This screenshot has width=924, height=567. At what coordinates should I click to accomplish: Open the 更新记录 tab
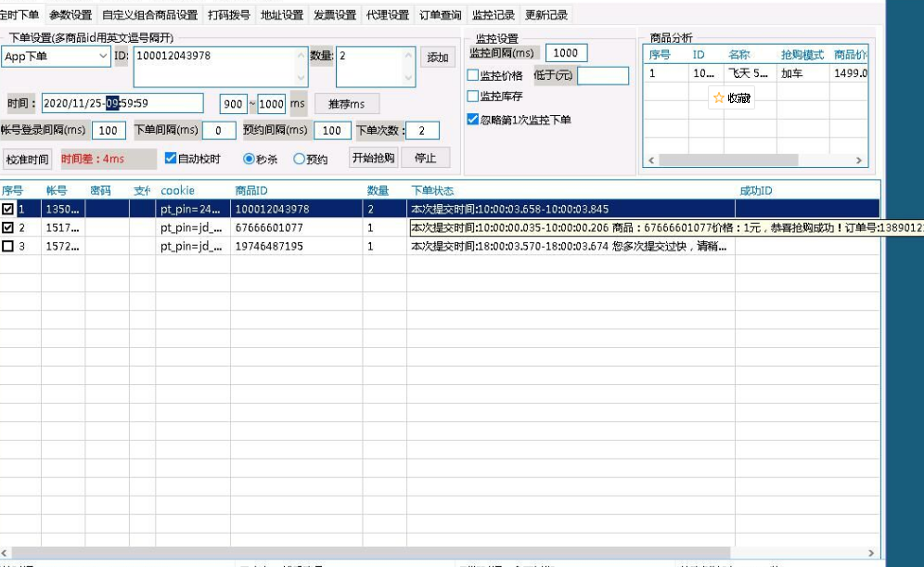coord(546,15)
